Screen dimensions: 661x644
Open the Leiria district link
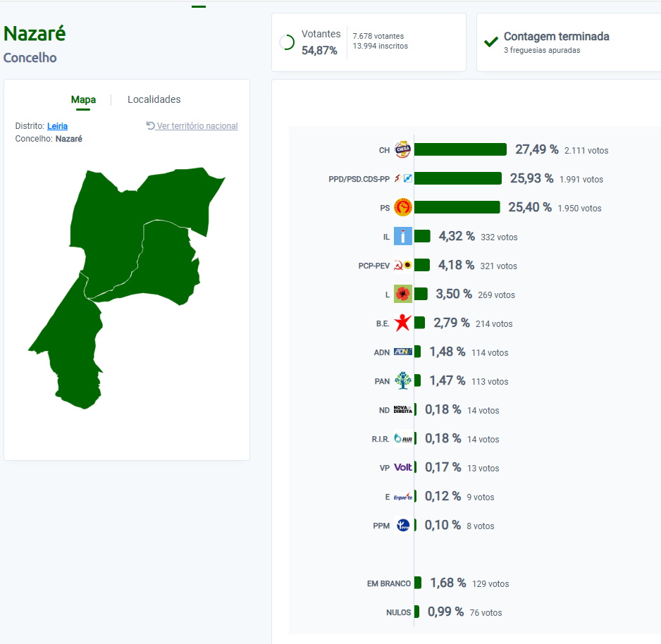(57, 126)
